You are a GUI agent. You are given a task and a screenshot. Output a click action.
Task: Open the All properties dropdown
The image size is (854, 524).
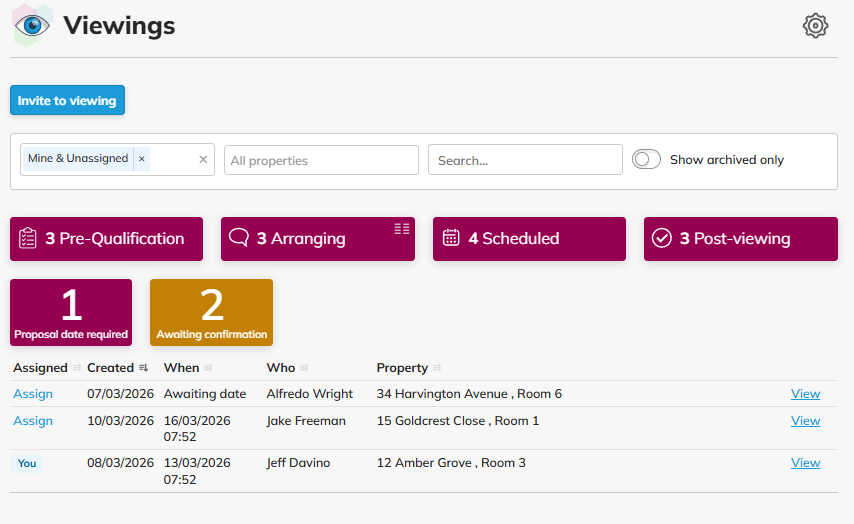coord(321,160)
